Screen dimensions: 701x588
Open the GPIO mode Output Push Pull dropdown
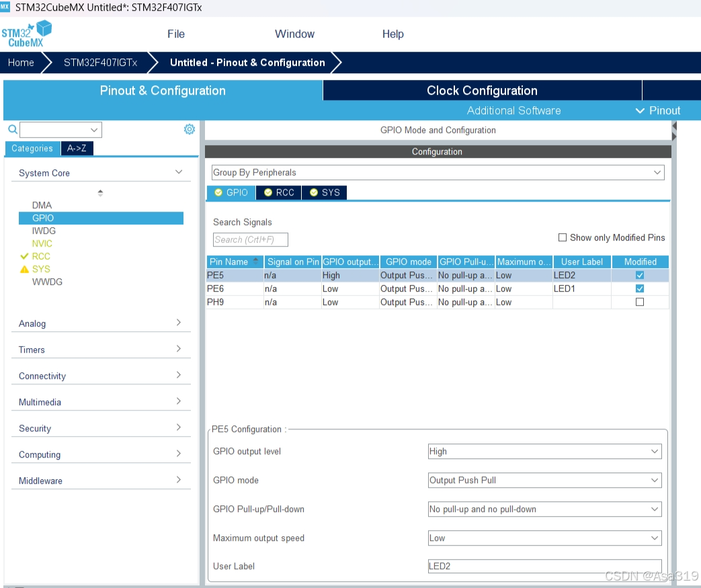544,480
